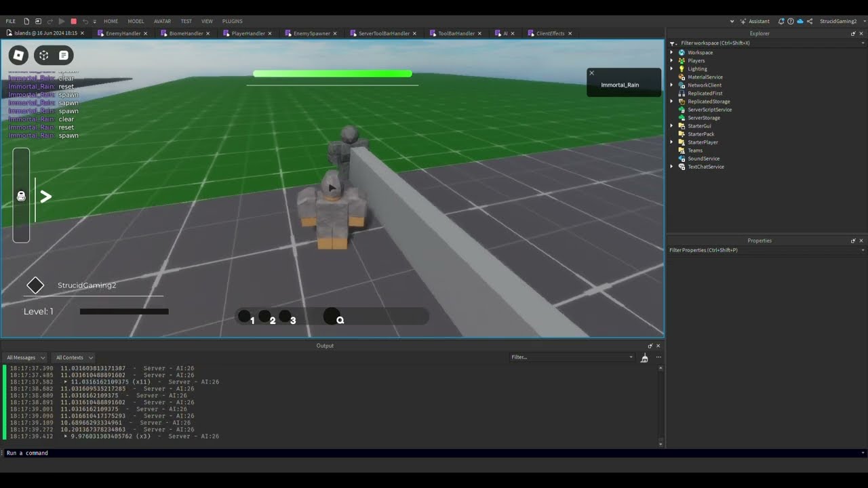Expand the Players tree node
868x488 pixels.
click(672, 60)
